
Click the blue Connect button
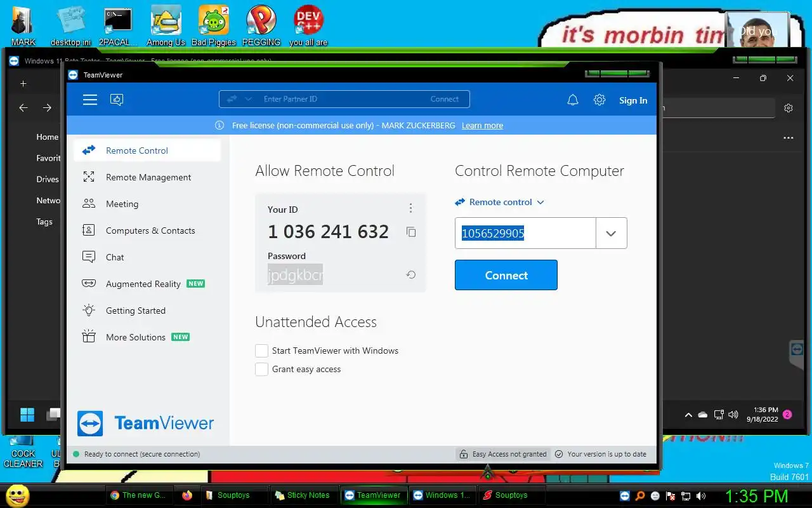pyautogui.click(x=506, y=275)
